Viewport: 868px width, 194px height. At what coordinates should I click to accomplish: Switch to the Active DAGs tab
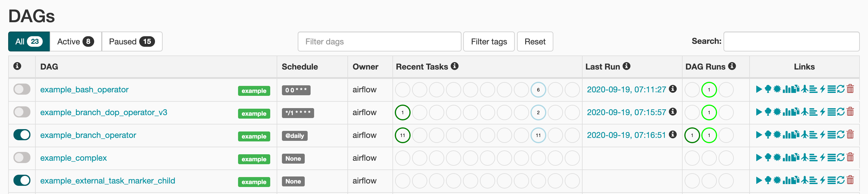tap(75, 41)
